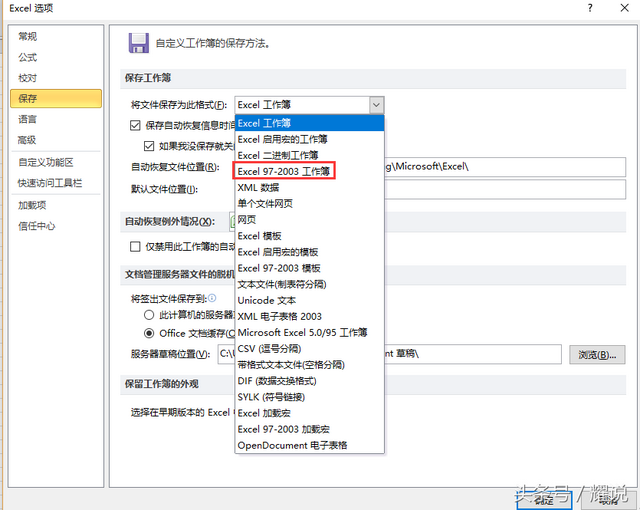Toggle 如果我没保存就关闭 checkbox
Viewport: 640px width, 510px height.
coord(149,146)
